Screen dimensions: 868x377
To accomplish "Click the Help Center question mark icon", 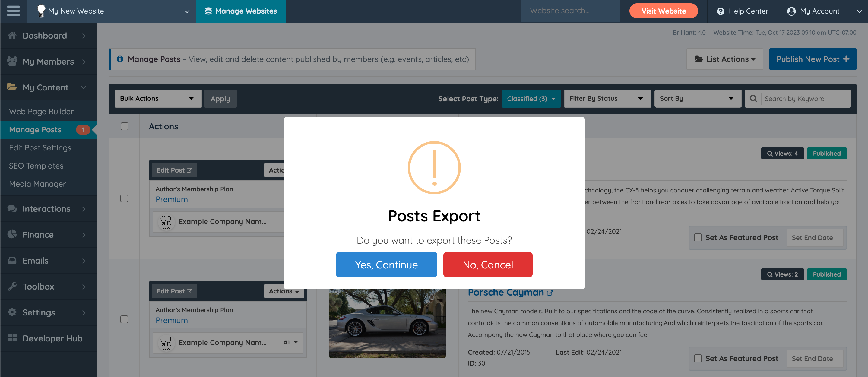I will click(x=720, y=11).
